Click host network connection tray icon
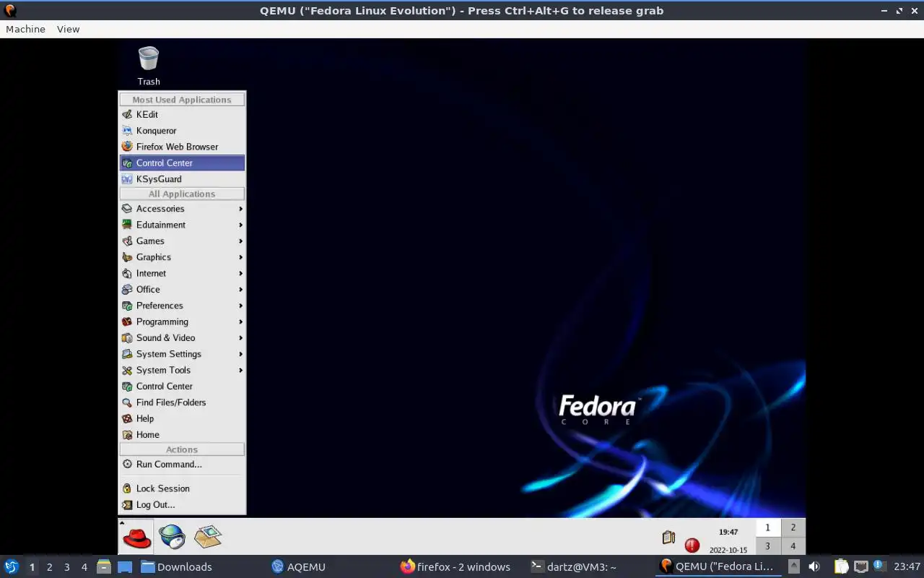Image resolution: width=924 pixels, height=578 pixels. click(860, 566)
